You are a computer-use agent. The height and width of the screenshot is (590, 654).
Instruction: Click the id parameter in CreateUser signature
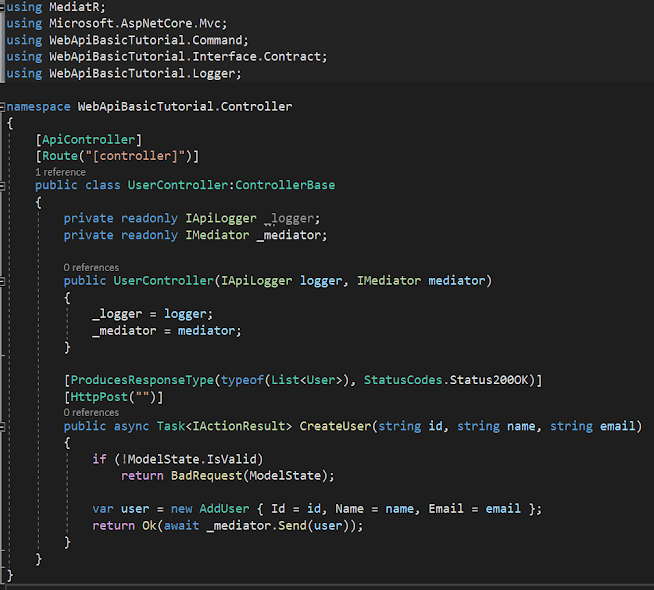[x=435, y=426]
